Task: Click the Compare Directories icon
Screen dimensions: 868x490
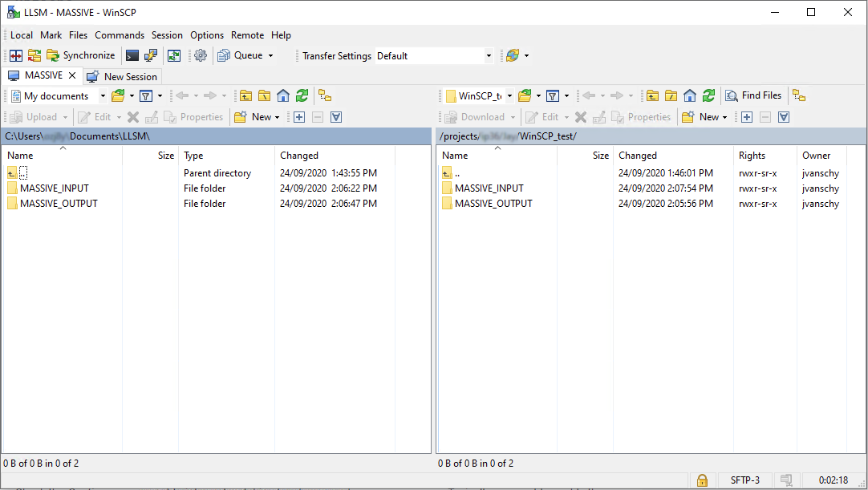Action: [x=16, y=55]
